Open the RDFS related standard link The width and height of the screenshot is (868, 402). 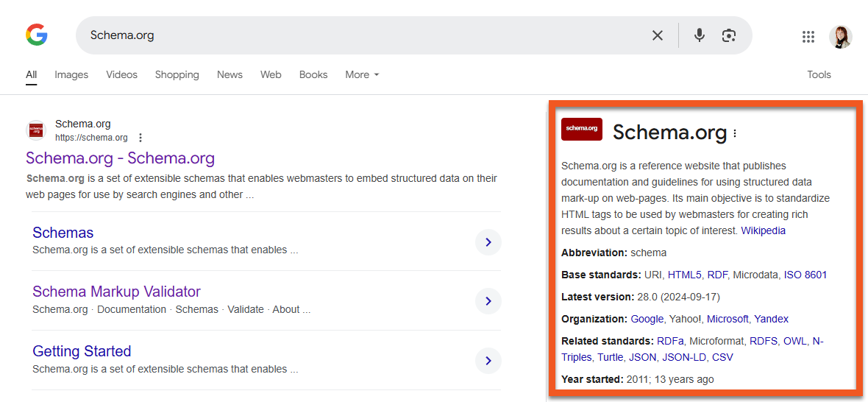[x=764, y=341]
